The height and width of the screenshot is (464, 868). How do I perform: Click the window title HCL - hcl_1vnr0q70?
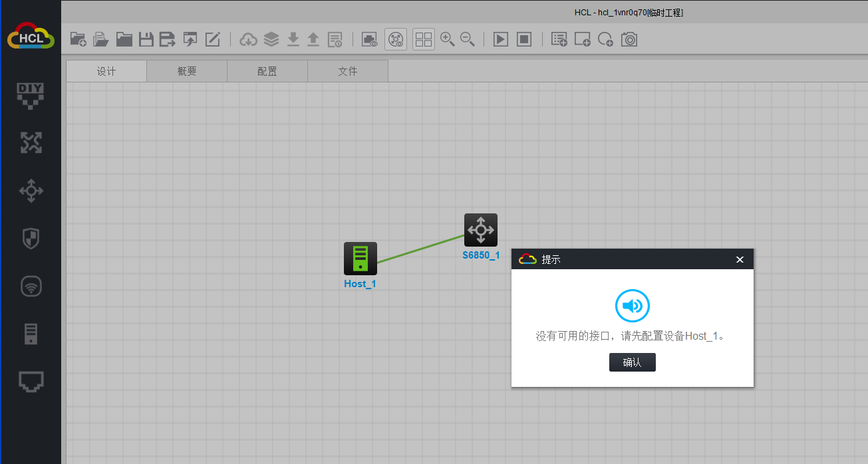629,12
